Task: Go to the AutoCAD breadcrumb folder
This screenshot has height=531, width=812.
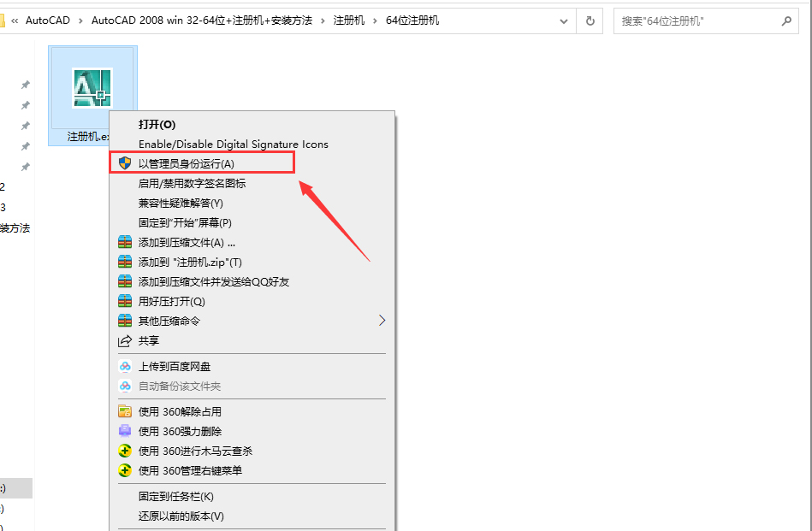Action: point(48,21)
